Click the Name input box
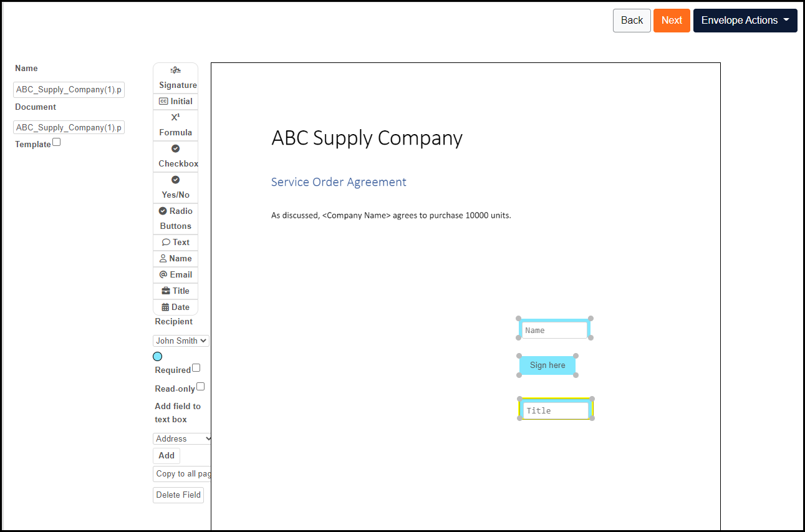805x532 pixels. (69, 89)
